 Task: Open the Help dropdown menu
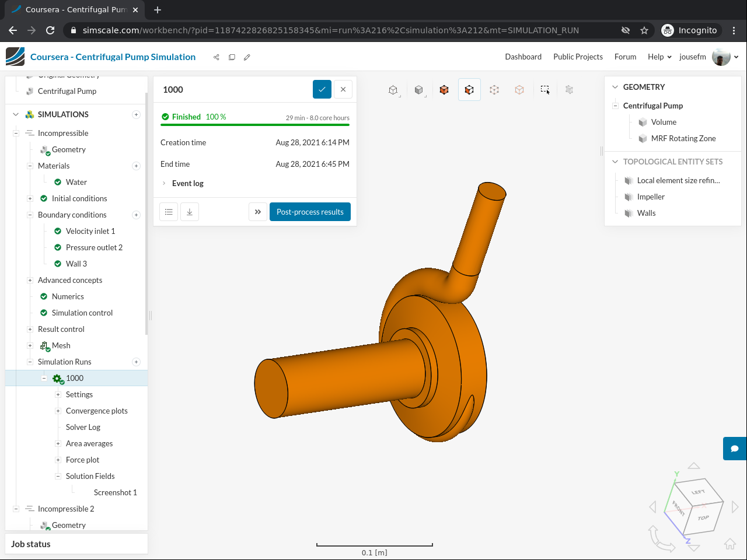[659, 57]
